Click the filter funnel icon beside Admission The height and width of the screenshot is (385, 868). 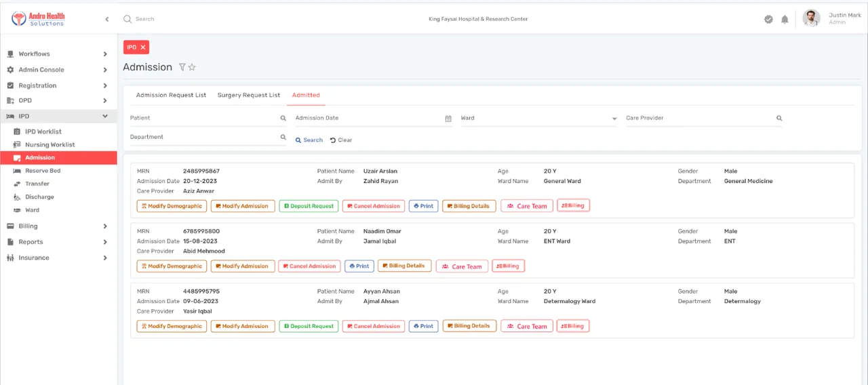(182, 67)
